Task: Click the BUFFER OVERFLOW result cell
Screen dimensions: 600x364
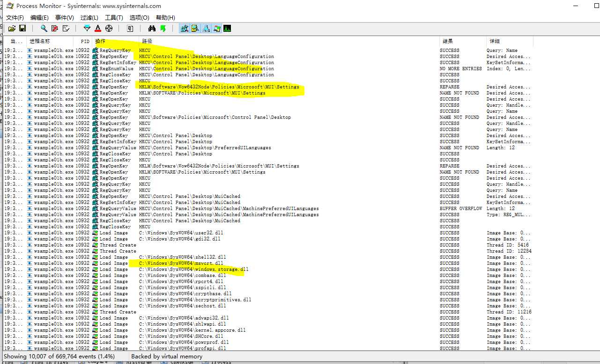Action: click(460, 208)
